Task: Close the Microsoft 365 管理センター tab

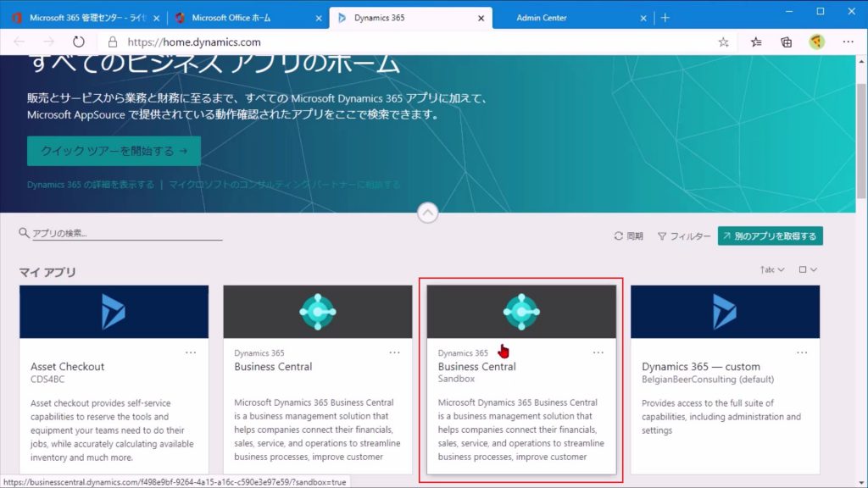Action: 156,19
